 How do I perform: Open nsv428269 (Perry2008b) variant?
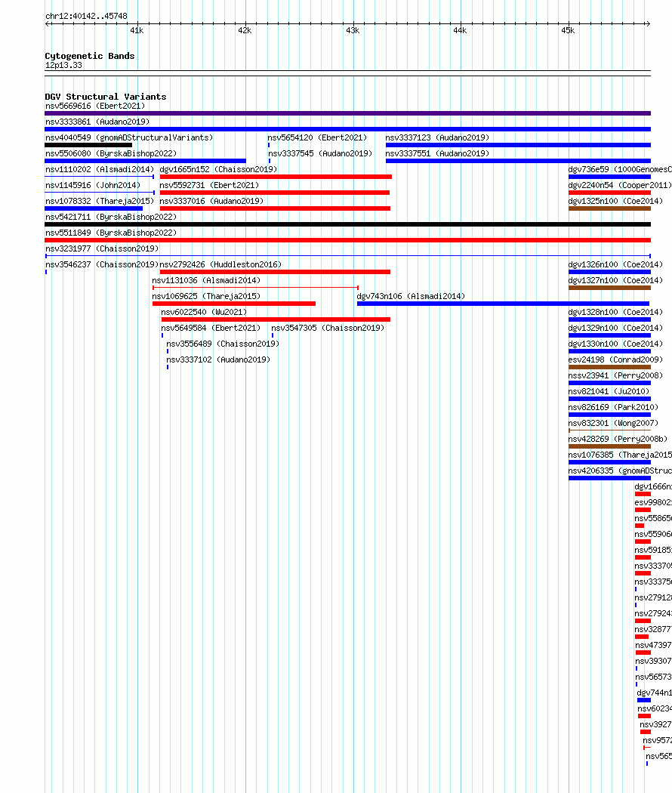point(618,439)
